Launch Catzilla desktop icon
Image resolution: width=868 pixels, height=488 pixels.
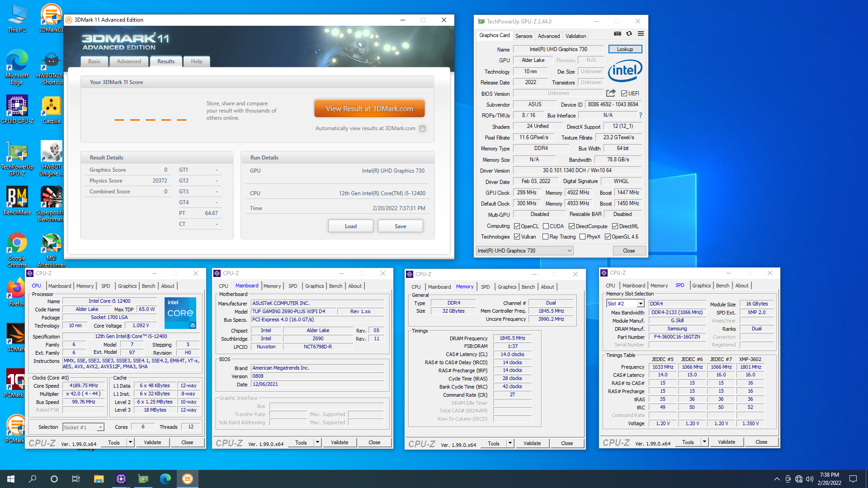(51, 110)
